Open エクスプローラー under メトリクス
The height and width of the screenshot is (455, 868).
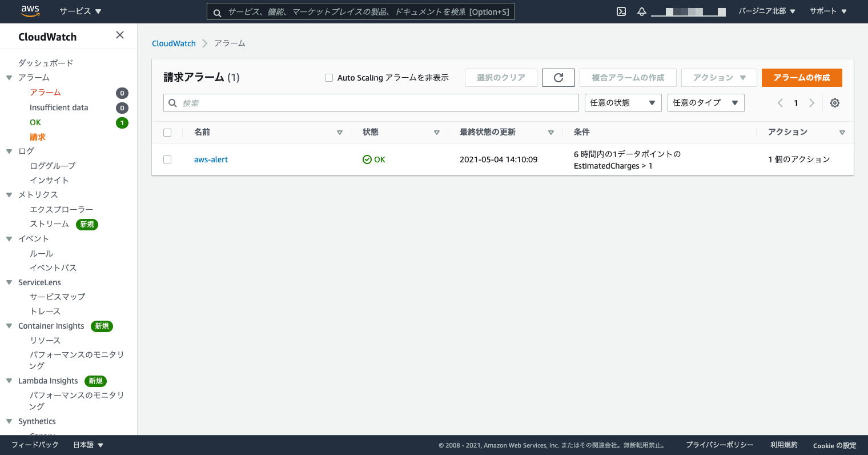(62, 210)
